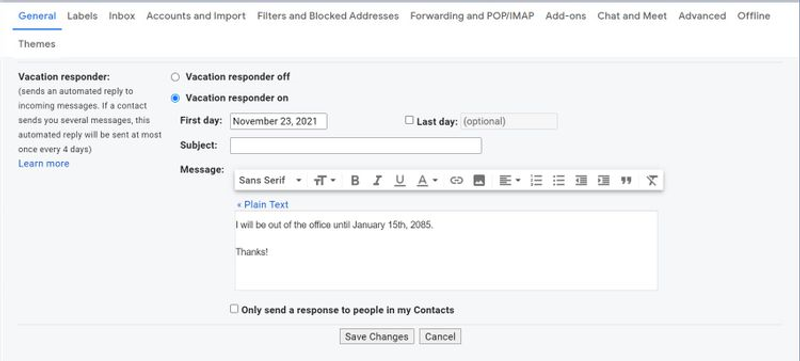Insert an image into the message
This screenshot has height=361, width=800.
[x=479, y=180]
